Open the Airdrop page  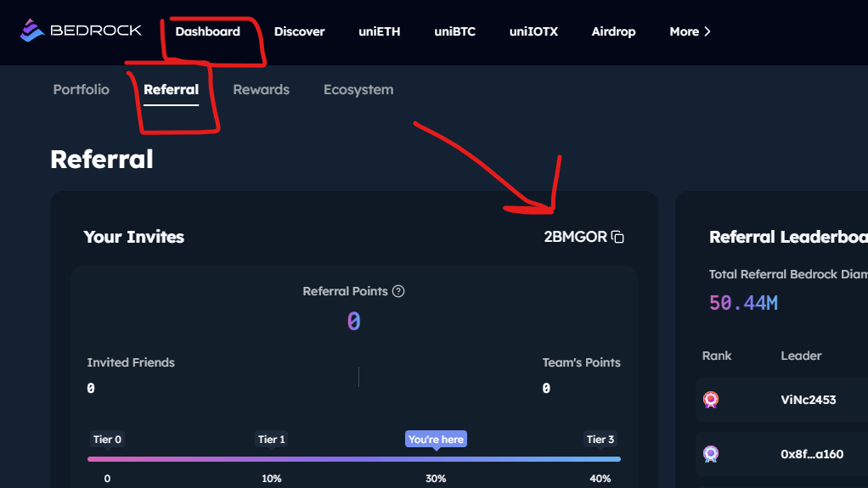[613, 31]
